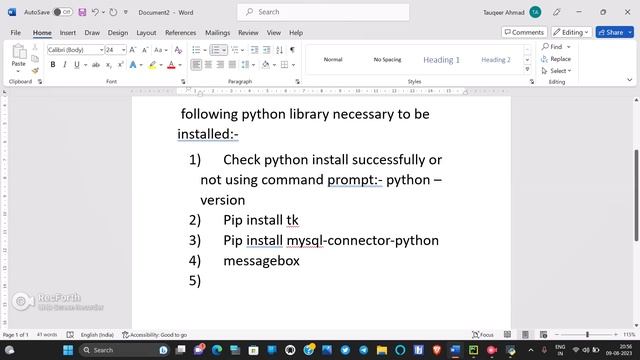Click Find in Editing group
640x360 pixels.
click(x=552, y=47)
